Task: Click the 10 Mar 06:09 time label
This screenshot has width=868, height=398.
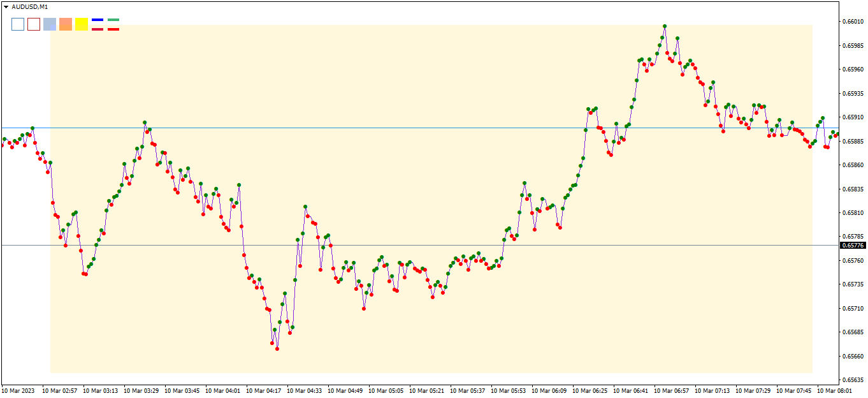Action: [x=549, y=390]
